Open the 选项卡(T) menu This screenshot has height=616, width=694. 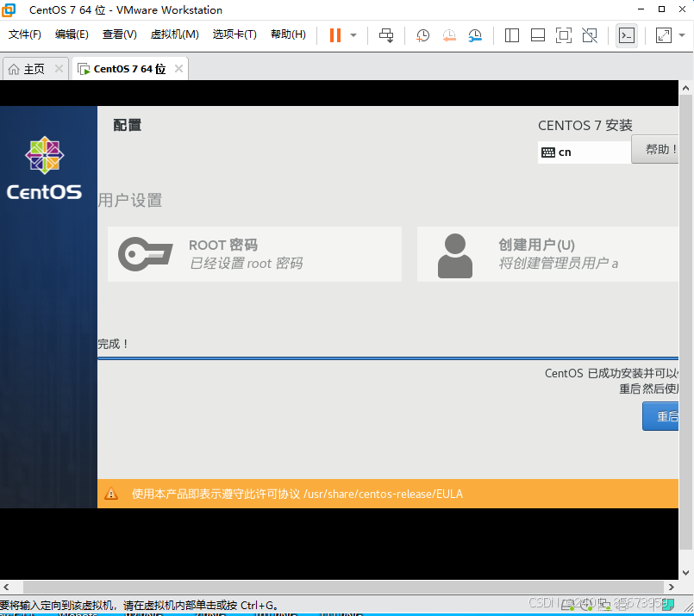tap(234, 34)
